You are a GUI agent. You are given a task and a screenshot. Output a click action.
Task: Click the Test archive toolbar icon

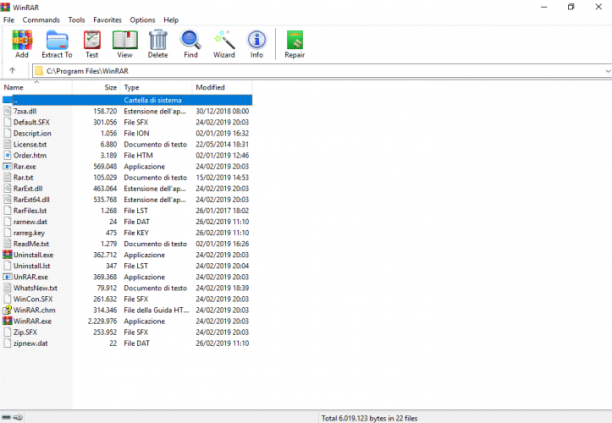[x=92, y=40]
